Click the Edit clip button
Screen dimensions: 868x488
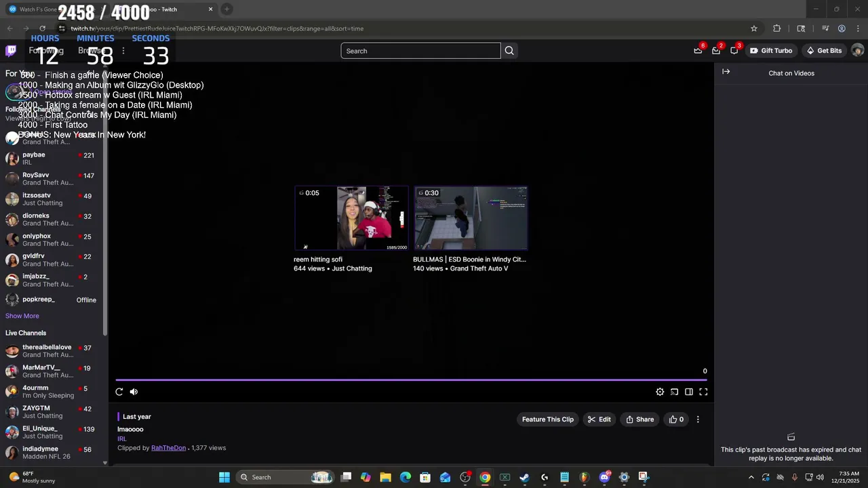tap(599, 420)
